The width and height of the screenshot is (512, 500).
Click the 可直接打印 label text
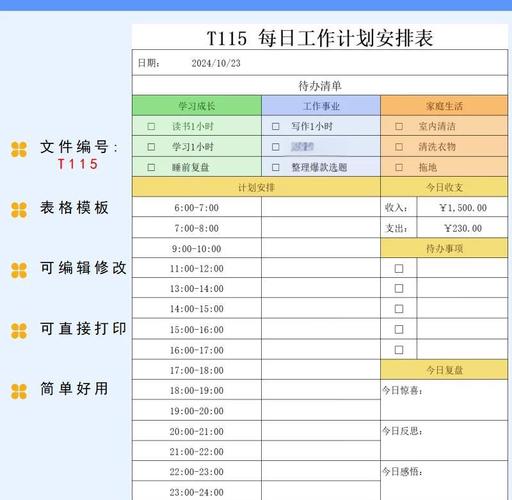pyautogui.click(x=83, y=329)
